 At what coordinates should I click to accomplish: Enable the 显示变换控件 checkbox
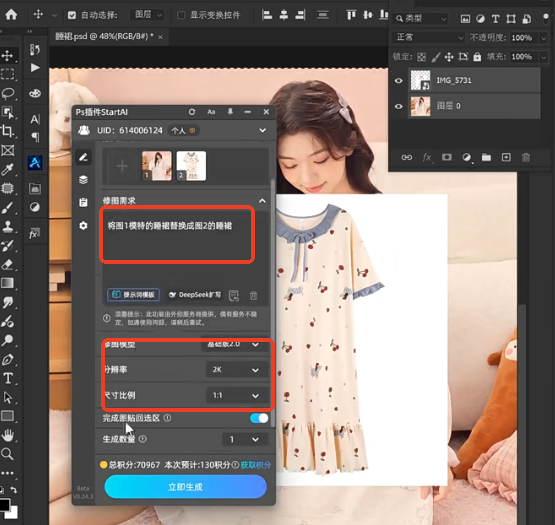[181, 15]
